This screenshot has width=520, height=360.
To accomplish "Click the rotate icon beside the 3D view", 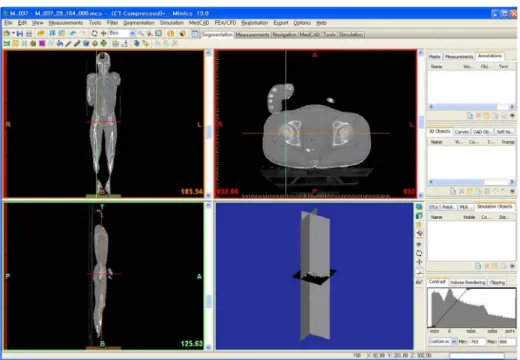I will 419,253.
